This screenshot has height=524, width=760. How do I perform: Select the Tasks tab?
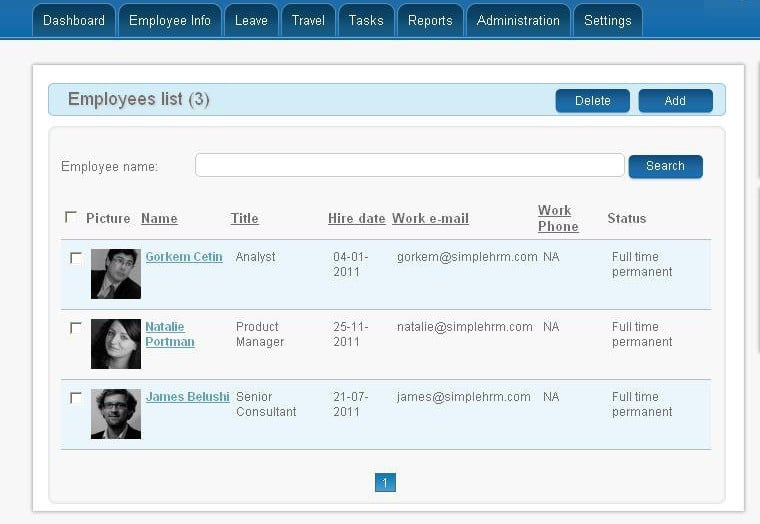pos(366,20)
